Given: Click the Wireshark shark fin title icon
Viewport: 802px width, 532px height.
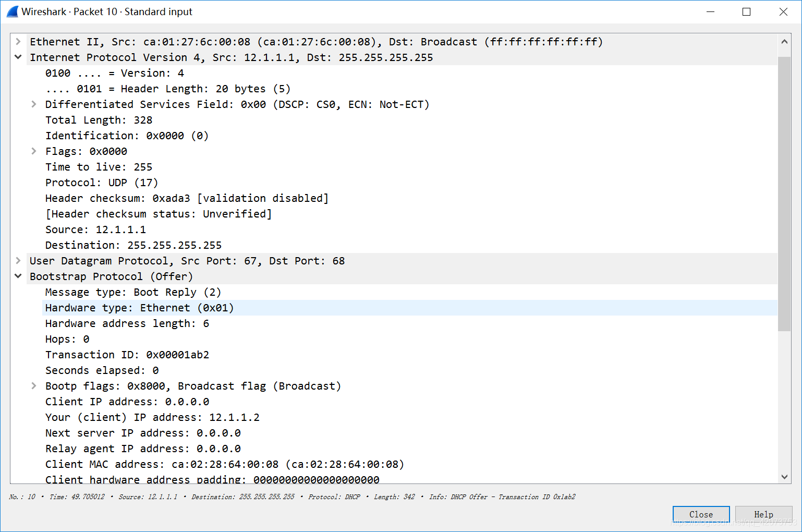Looking at the screenshot, I should [13, 11].
